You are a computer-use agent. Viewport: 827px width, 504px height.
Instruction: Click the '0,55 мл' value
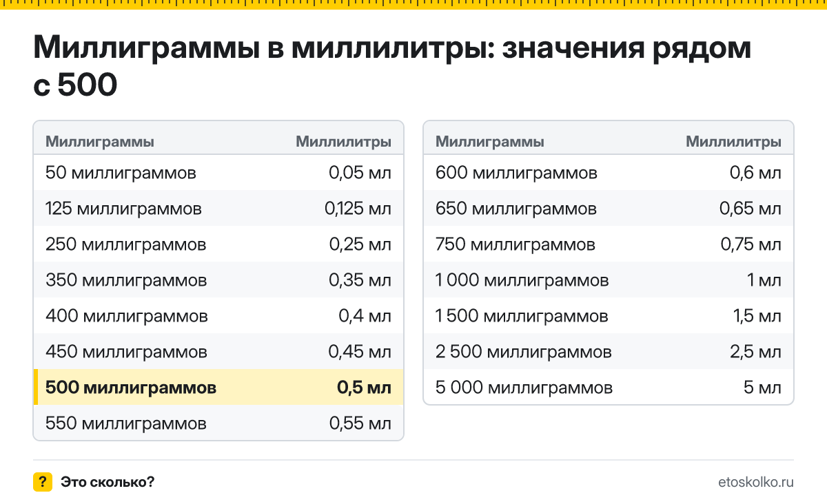[x=360, y=423]
